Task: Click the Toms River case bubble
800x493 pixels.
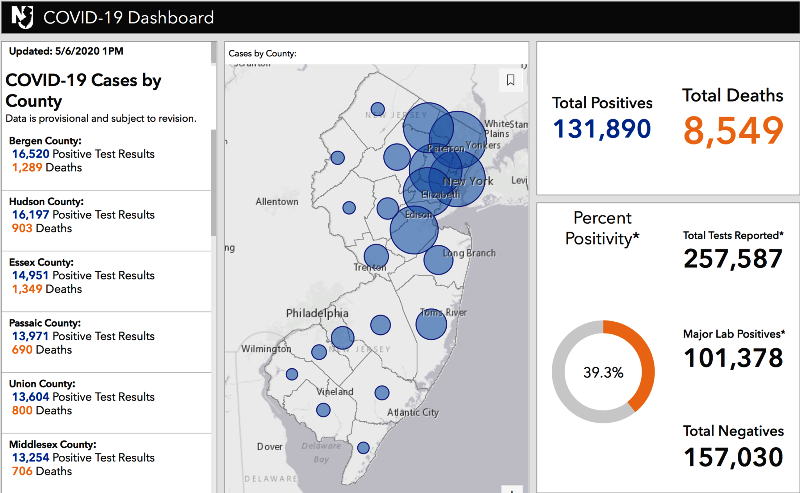Action: (x=431, y=324)
